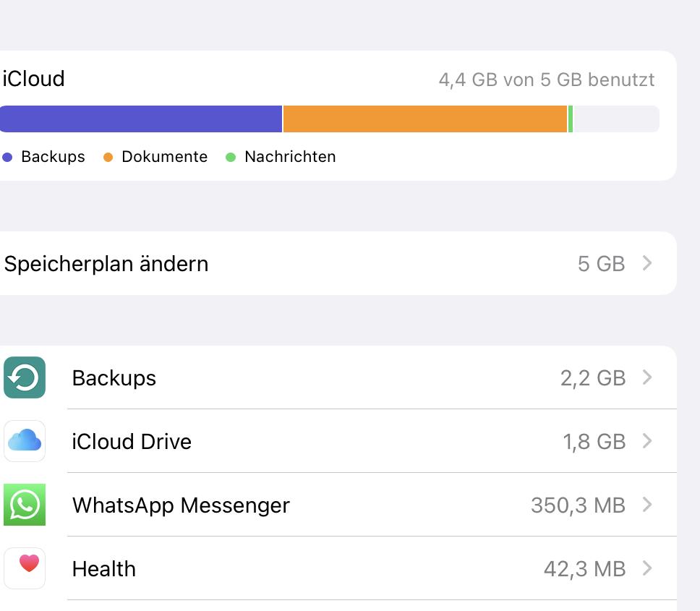This screenshot has width=700, height=611.
Task: Click the orange Dokumente storage bar segment
Action: (x=424, y=119)
